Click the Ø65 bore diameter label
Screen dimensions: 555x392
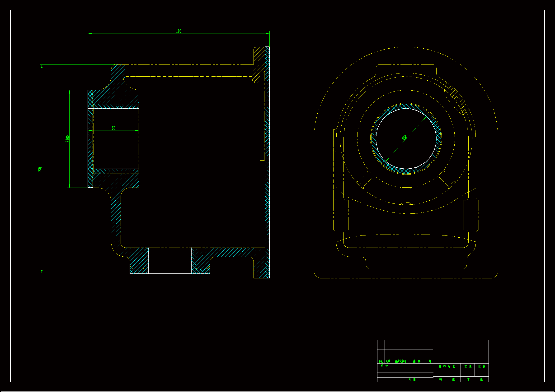(x=405, y=138)
